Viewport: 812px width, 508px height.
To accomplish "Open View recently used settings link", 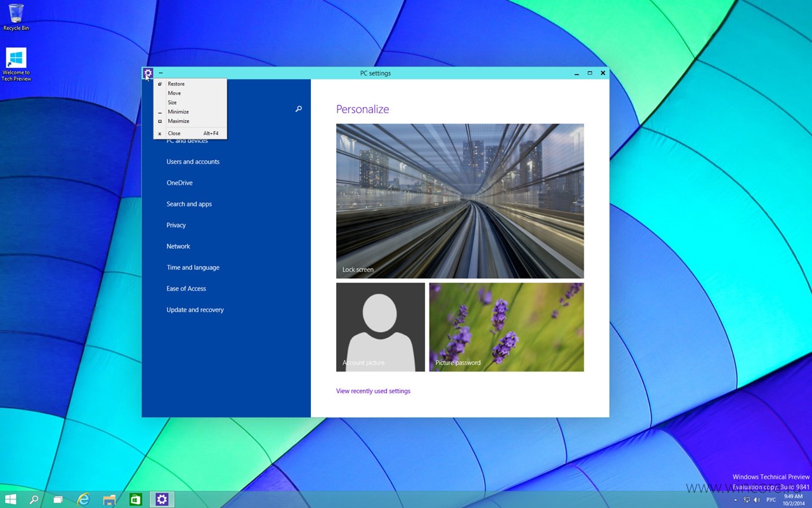I will coord(373,391).
